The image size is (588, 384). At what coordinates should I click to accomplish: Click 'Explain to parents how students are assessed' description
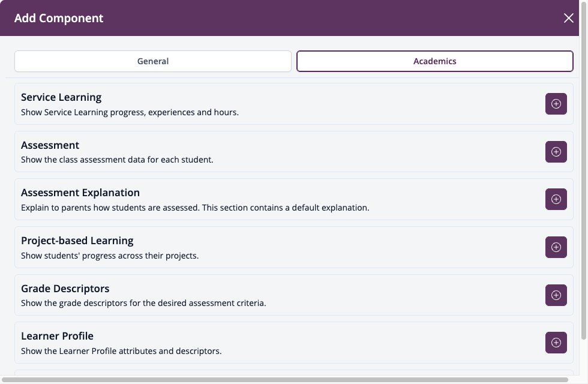195,208
